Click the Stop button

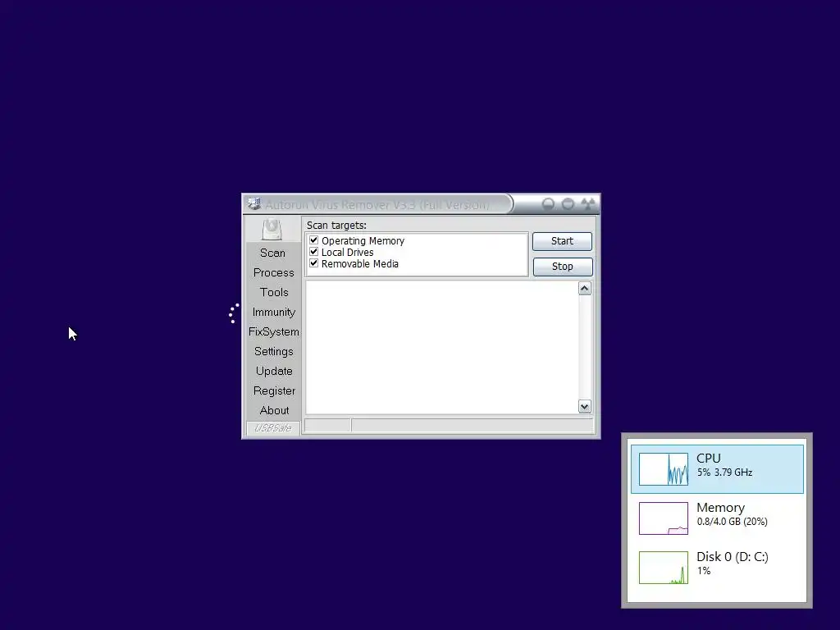point(563,267)
